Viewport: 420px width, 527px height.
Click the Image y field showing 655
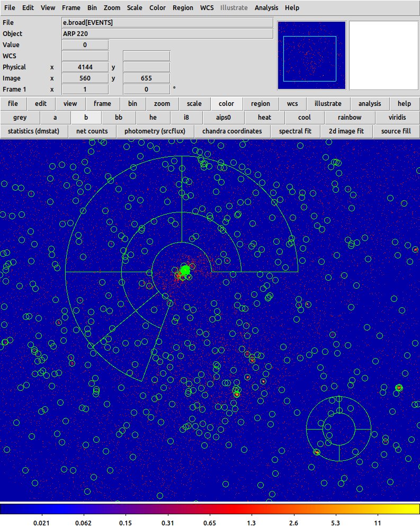[x=147, y=78]
